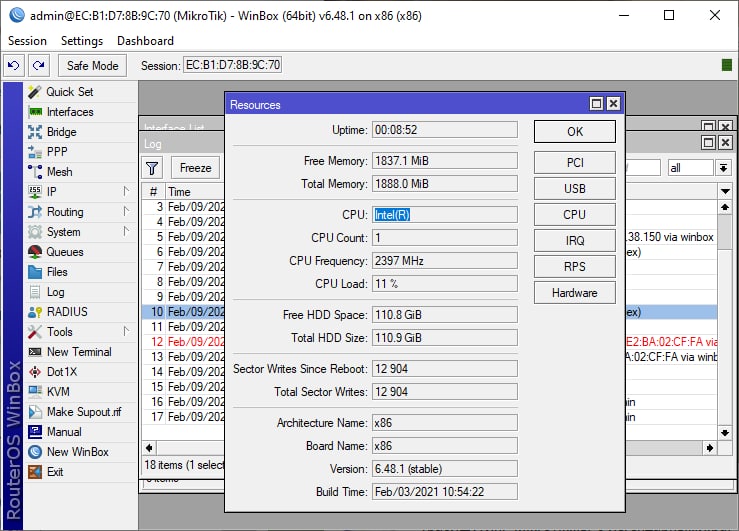Click the Version field 6.48.1 (stable)
Screen dimensions: 739x531
pos(444,469)
